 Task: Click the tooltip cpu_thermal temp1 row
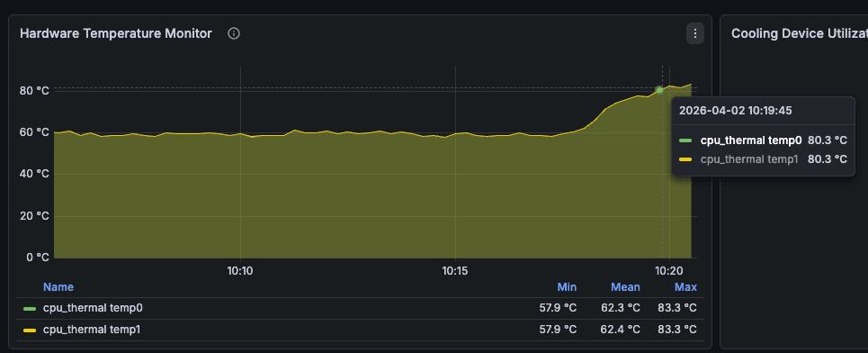(x=763, y=159)
